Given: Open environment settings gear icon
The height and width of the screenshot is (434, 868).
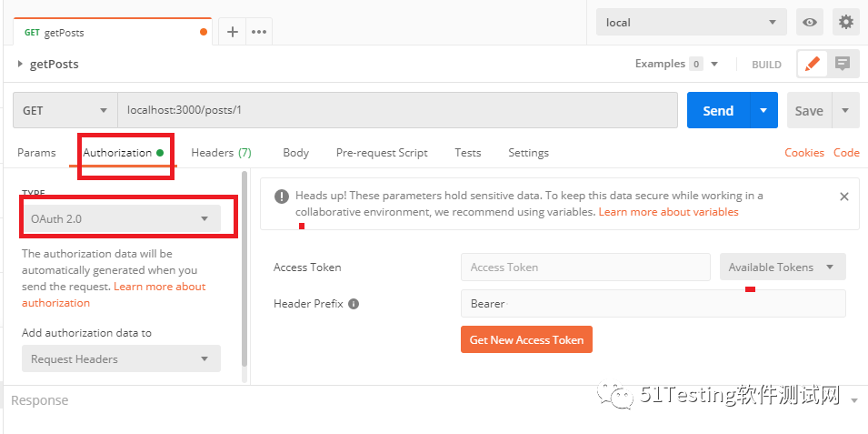Looking at the screenshot, I should pyautogui.click(x=846, y=23).
